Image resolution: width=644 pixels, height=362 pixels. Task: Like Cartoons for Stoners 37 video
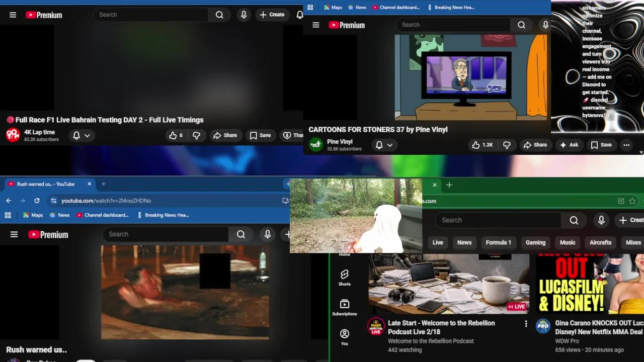click(482, 145)
